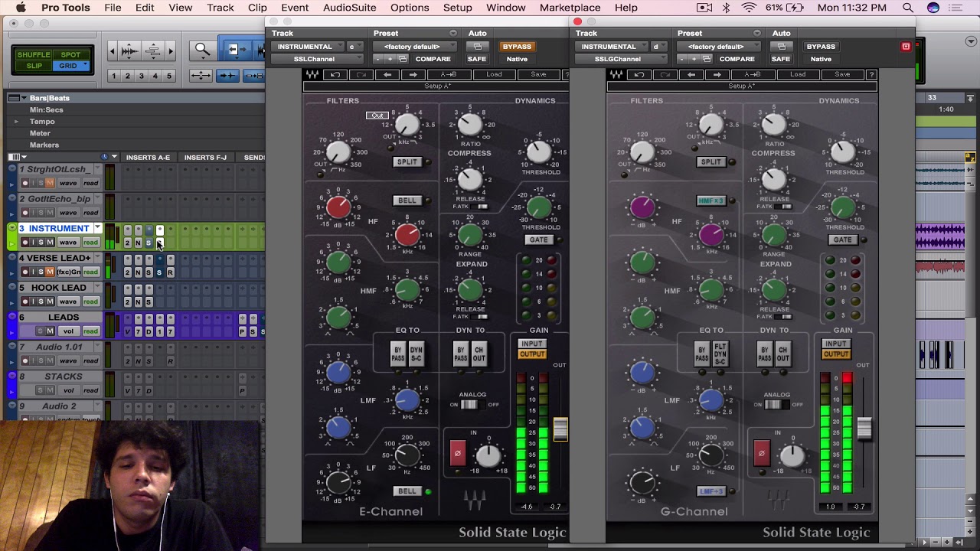The height and width of the screenshot is (551, 980).
Task: Toggle HMF x3 on G-Channel
Action: pos(710,201)
